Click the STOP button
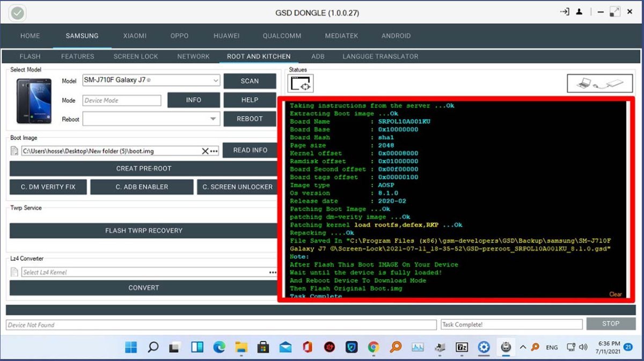 tap(611, 323)
